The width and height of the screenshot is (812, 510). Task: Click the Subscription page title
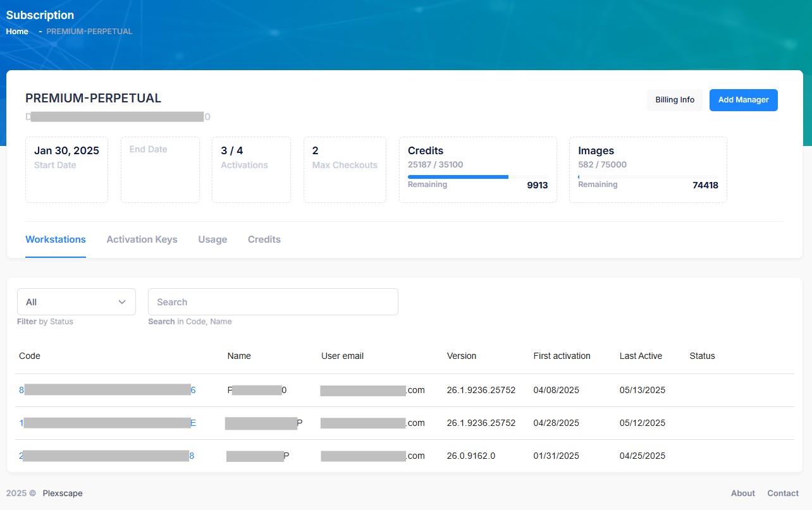point(40,15)
